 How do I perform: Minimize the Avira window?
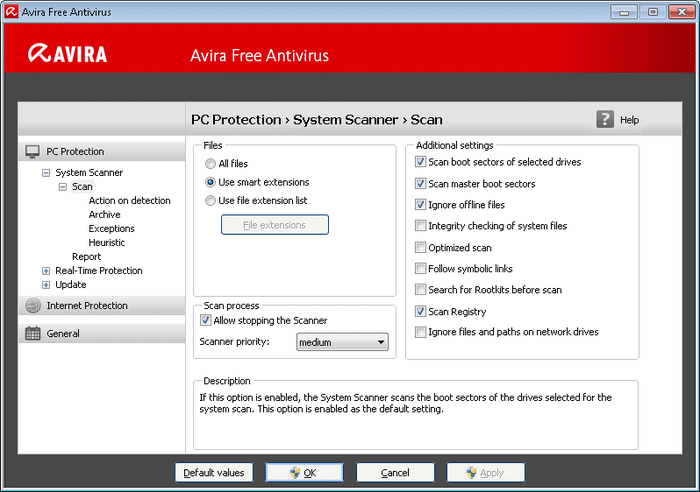624,12
